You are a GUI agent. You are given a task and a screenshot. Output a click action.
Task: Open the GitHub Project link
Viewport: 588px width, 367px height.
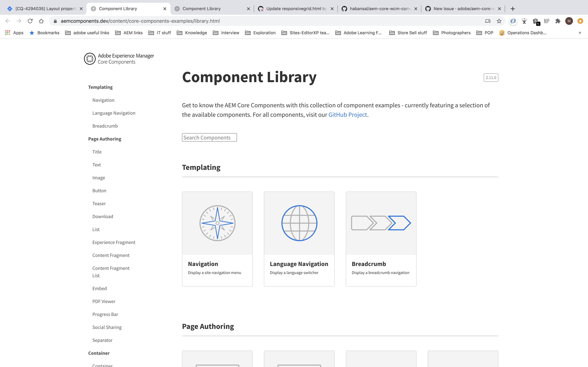tap(348, 114)
